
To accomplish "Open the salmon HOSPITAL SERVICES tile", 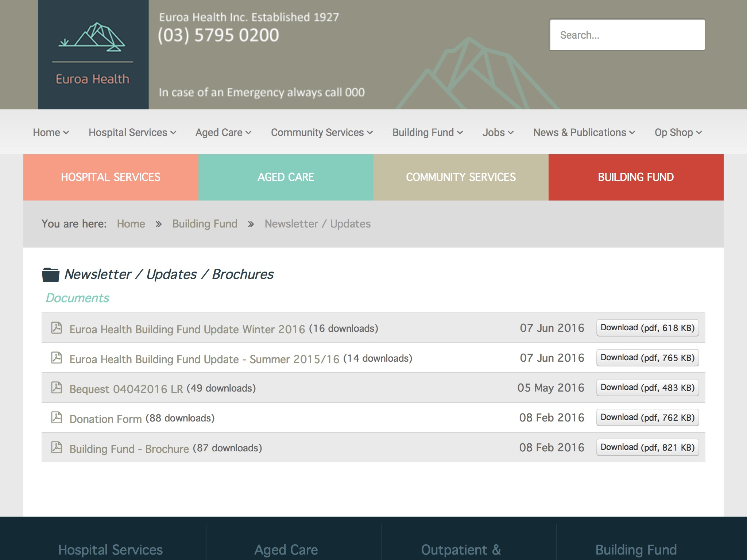I will pos(111,177).
